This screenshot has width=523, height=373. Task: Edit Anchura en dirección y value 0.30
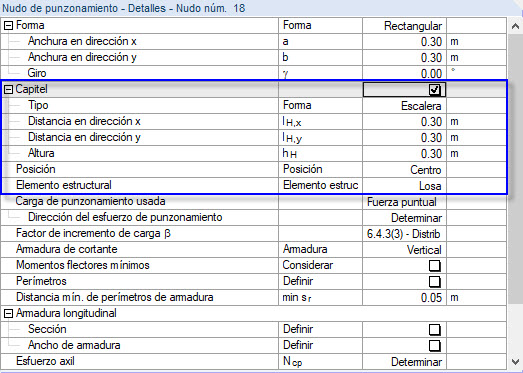click(x=405, y=58)
